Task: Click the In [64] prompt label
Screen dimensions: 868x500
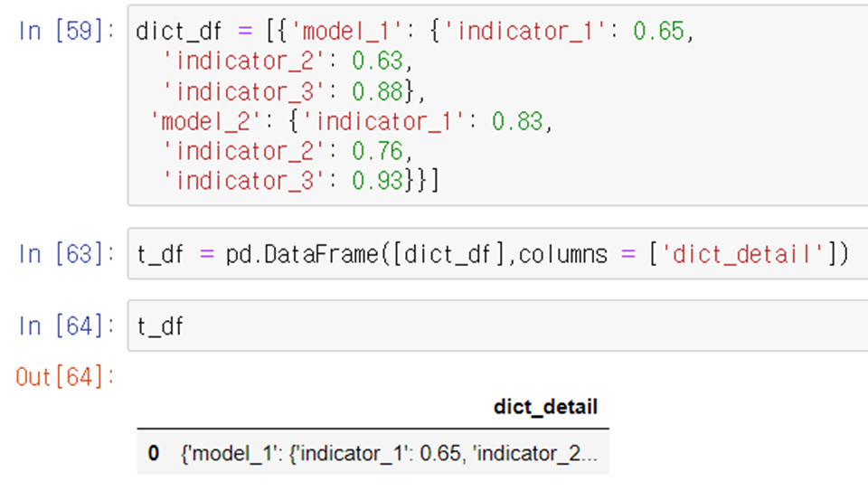Action: (66, 325)
